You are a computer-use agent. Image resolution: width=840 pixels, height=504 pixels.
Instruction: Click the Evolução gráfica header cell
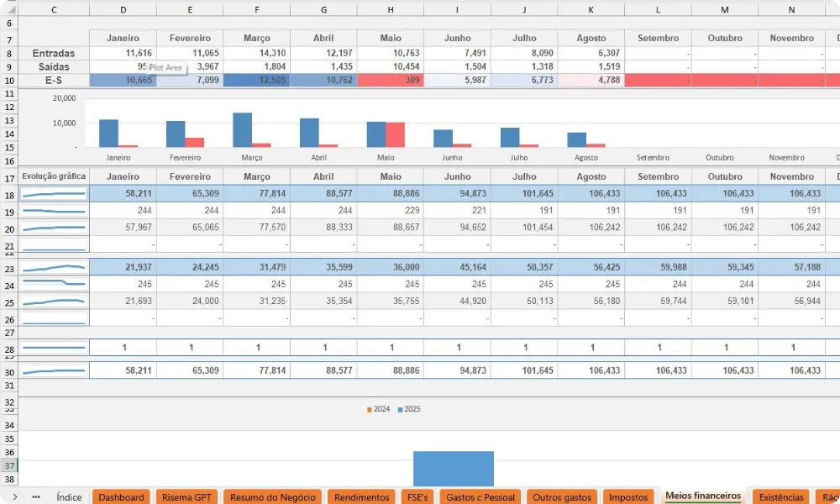54,176
